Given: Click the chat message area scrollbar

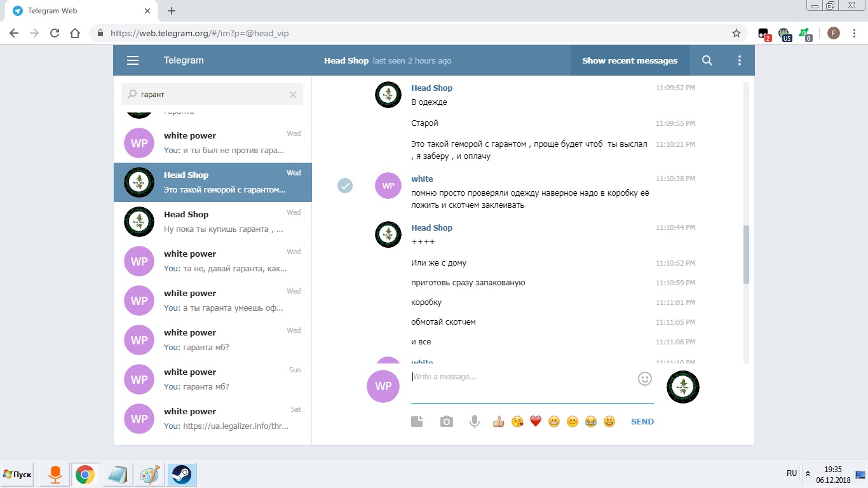Looking at the screenshot, I should [746, 254].
